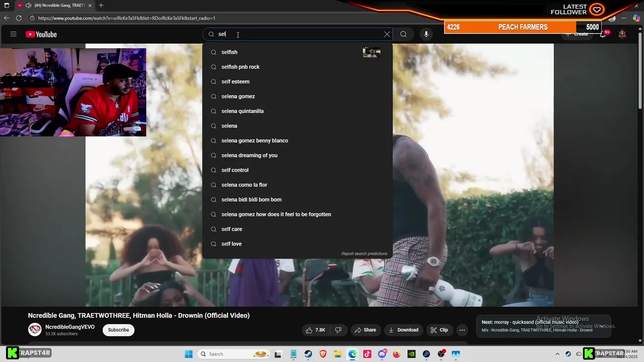Open Brave browser from the taskbar

click(x=323, y=354)
